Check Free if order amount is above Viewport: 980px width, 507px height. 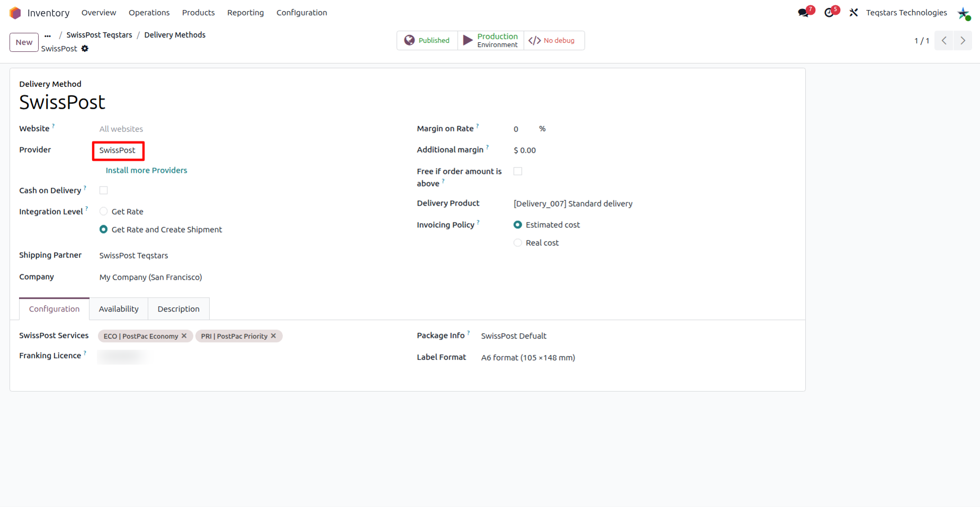click(x=518, y=171)
